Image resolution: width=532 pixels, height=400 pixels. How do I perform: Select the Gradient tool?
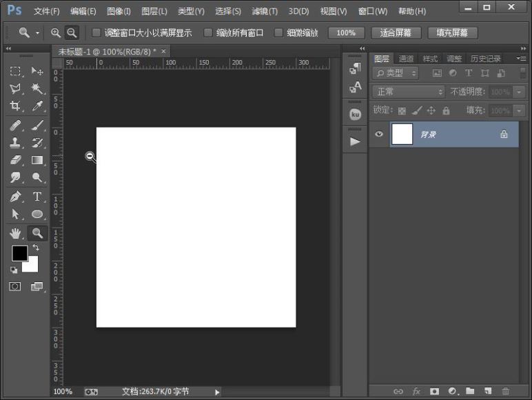tap(37, 160)
